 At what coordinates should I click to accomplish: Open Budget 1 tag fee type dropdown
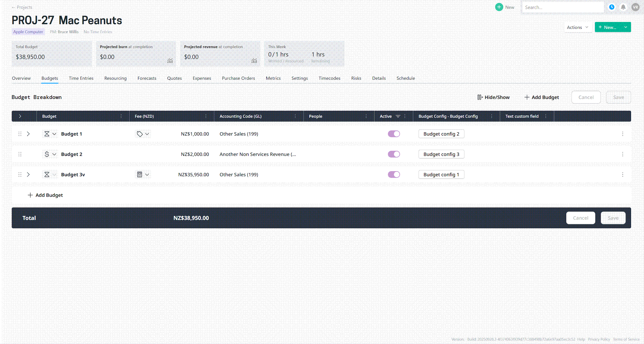(147, 134)
